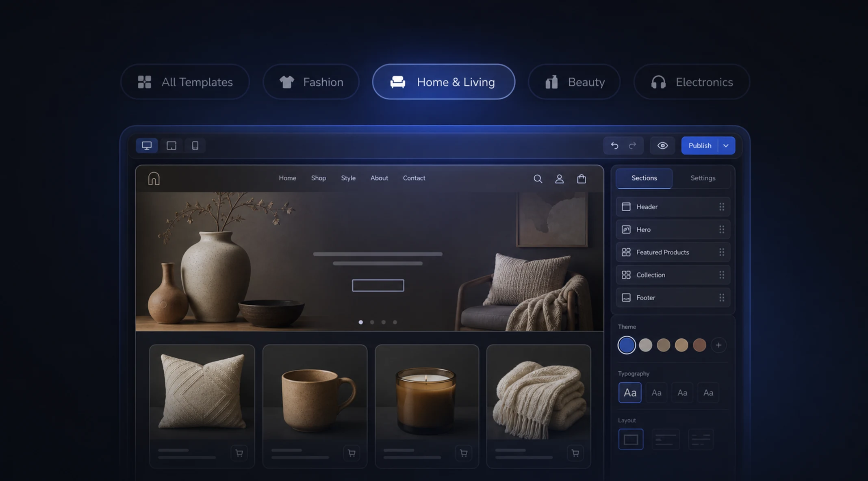The height and width of the screenshot is (481, 868).
Task: Click the Footer section drag handle
Action: point(722,298)
